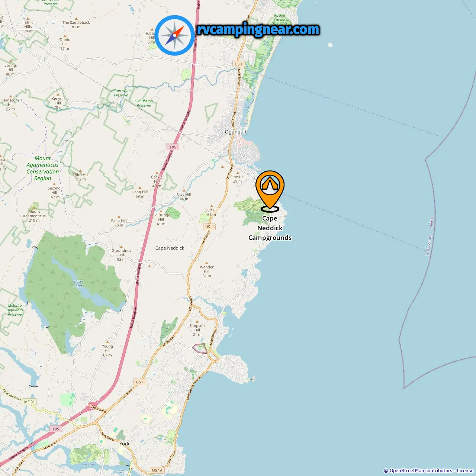The height and width of the screenshot is (476, 476).
Task: Click the ME 91 route shield
Action: pyautogui.click(x=30, y=402)
